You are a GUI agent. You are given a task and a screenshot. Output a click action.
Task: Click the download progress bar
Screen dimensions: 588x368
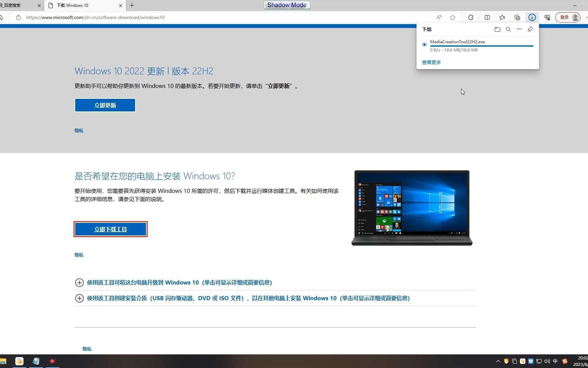[x=481, y=46]
